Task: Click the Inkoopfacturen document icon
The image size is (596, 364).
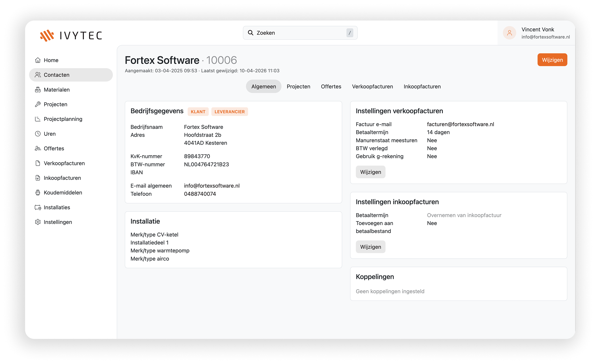Action: 38,178
